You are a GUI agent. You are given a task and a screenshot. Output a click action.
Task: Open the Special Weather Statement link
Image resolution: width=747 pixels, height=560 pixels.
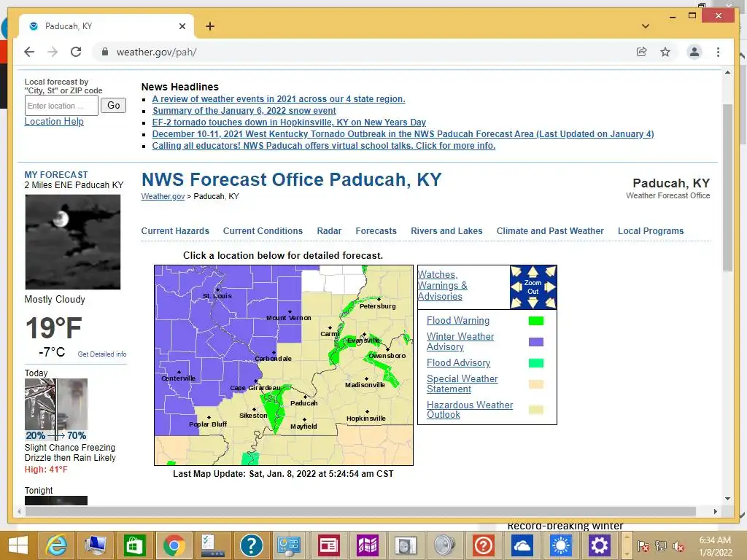(462, 384)
